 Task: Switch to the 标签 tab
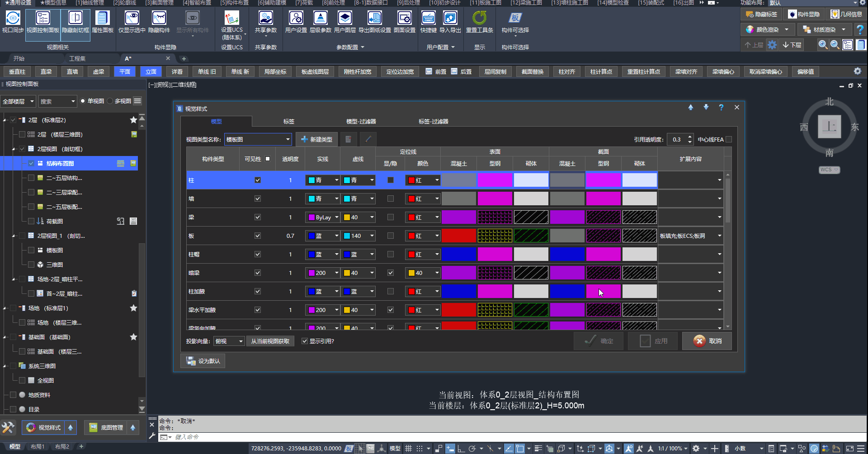click(289, 121)
